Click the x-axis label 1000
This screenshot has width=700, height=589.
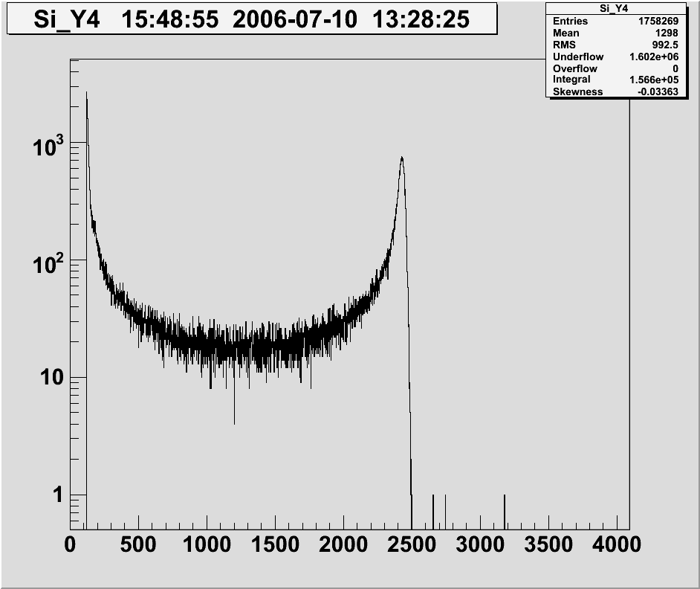tap(207, 545)
